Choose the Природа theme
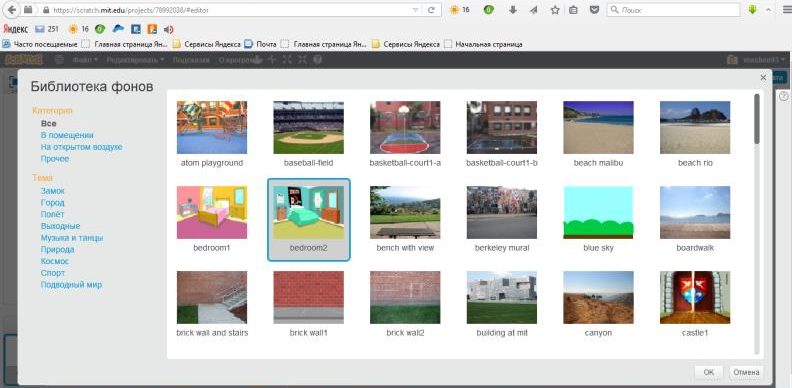This screenshot has width=792, height=388. coord(57,250)
